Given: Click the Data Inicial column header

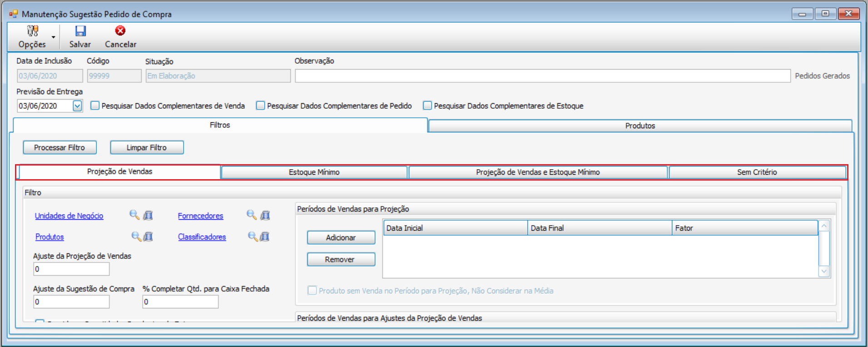Looking at the screenshot, I should [455, 228].
